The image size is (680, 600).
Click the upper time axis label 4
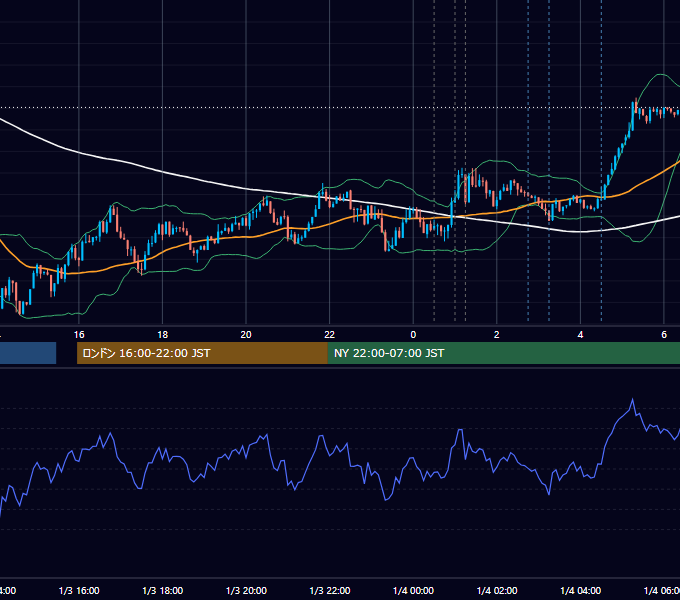point(580,335)
